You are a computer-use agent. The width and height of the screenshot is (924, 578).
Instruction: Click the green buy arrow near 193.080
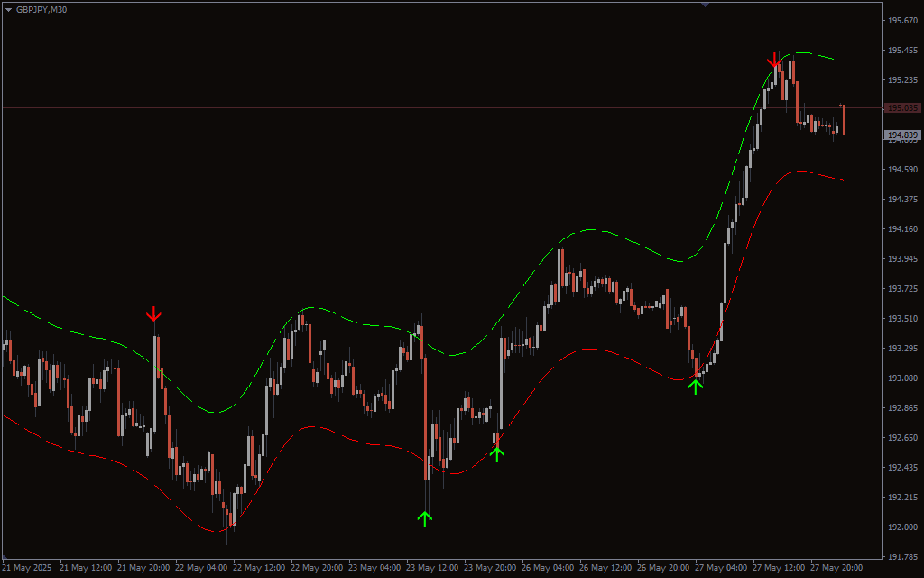point(695,387)
